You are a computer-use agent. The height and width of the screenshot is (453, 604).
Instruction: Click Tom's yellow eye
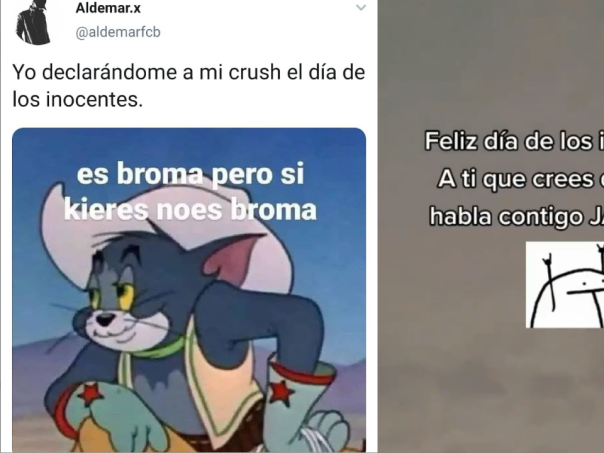126,296
